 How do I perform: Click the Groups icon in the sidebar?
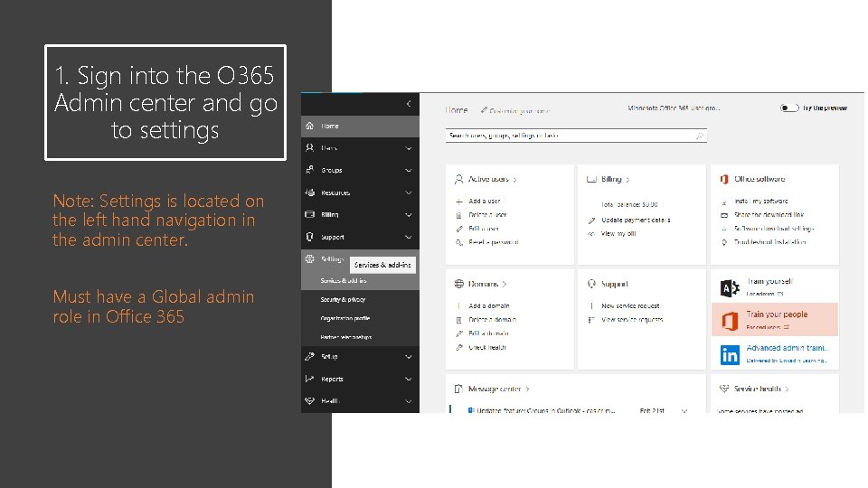(x=309, y=170)
